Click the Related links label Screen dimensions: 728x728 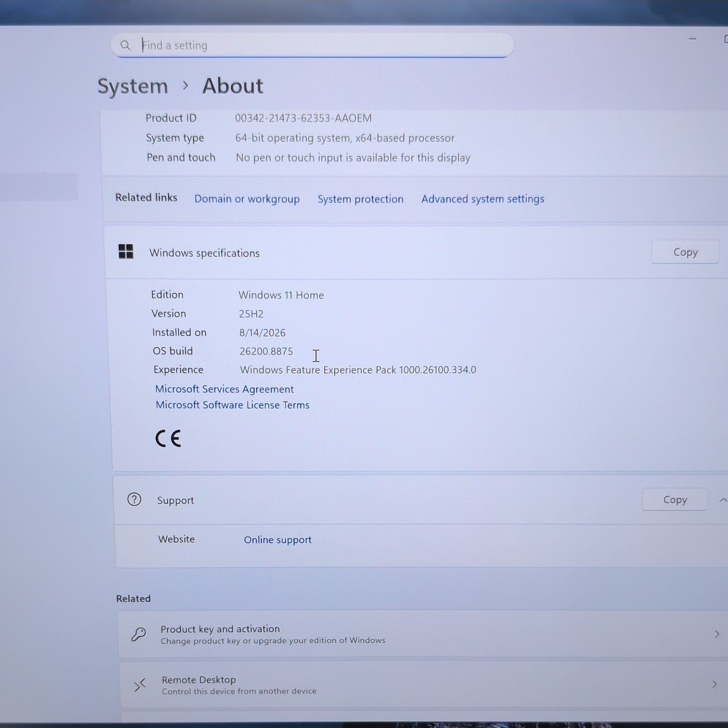click(x=146, y=198)
